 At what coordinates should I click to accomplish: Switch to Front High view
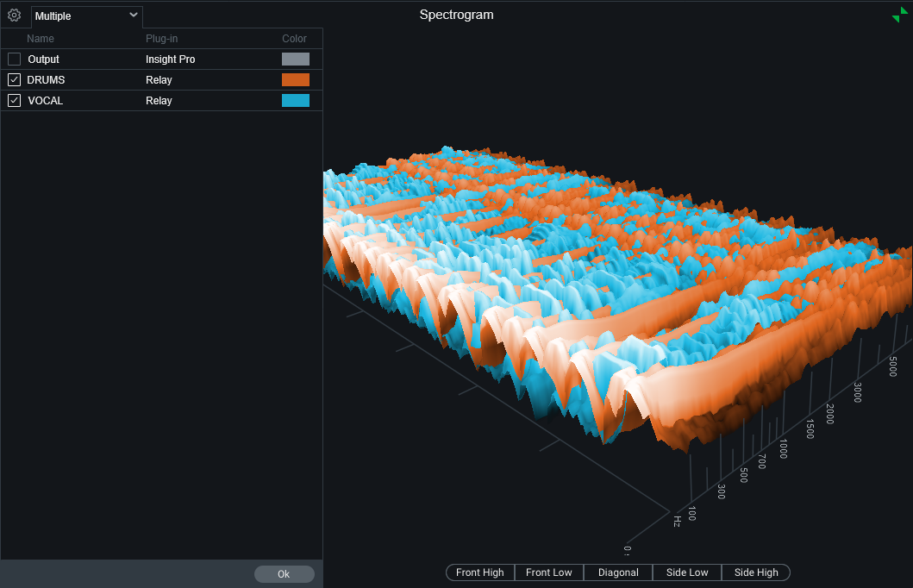[x=480, y=572]
